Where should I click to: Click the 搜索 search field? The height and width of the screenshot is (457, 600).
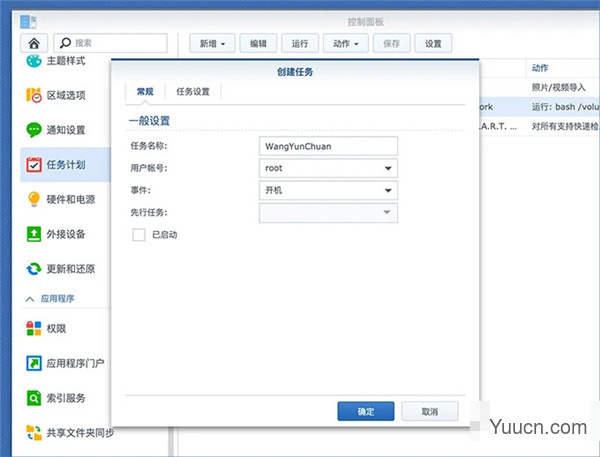coord(110,43)
